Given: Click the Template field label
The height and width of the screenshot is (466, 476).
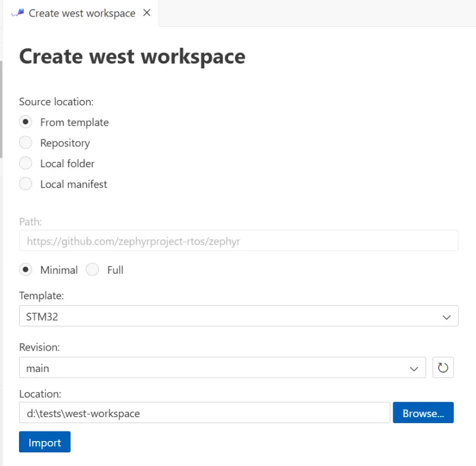Looking at the screenshot, I should (x=41, y=295).
